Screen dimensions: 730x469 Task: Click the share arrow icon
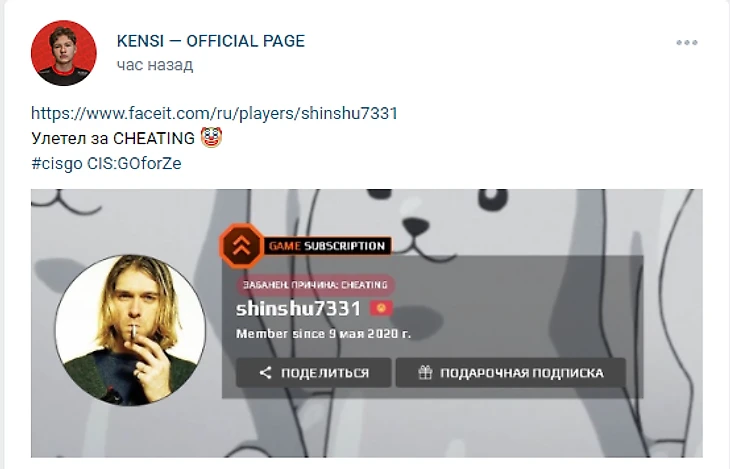point(265,373)
